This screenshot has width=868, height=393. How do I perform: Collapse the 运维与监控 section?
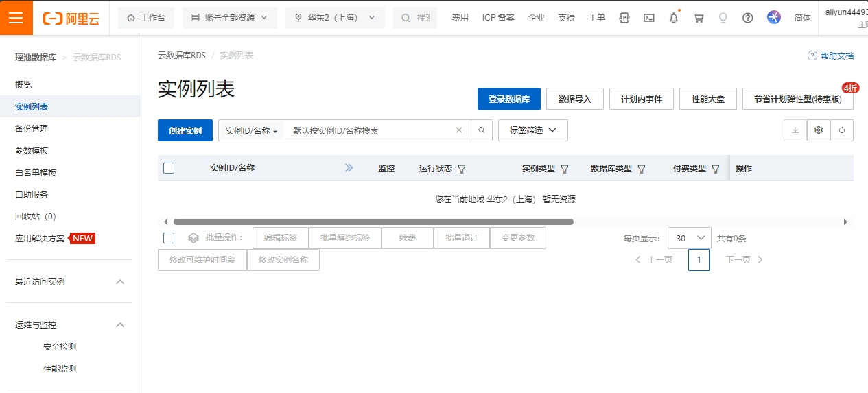click(x=120, y=325)
